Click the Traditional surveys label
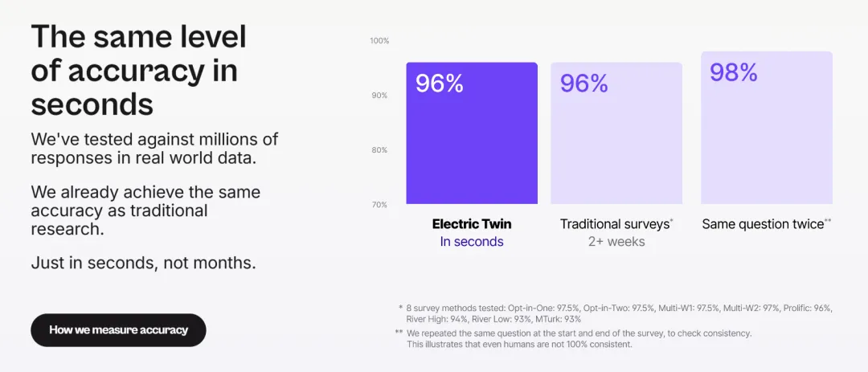 point(616,224)
